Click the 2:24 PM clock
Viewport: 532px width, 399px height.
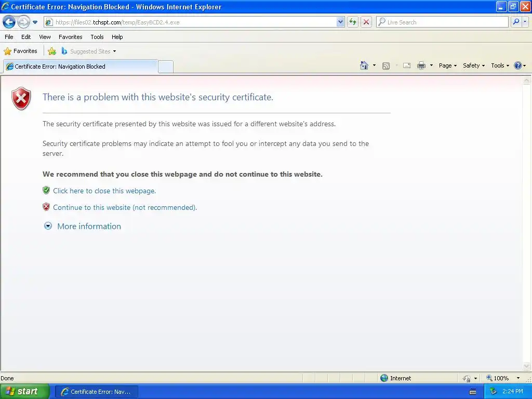pyautogui.click(x=513, y=392)
